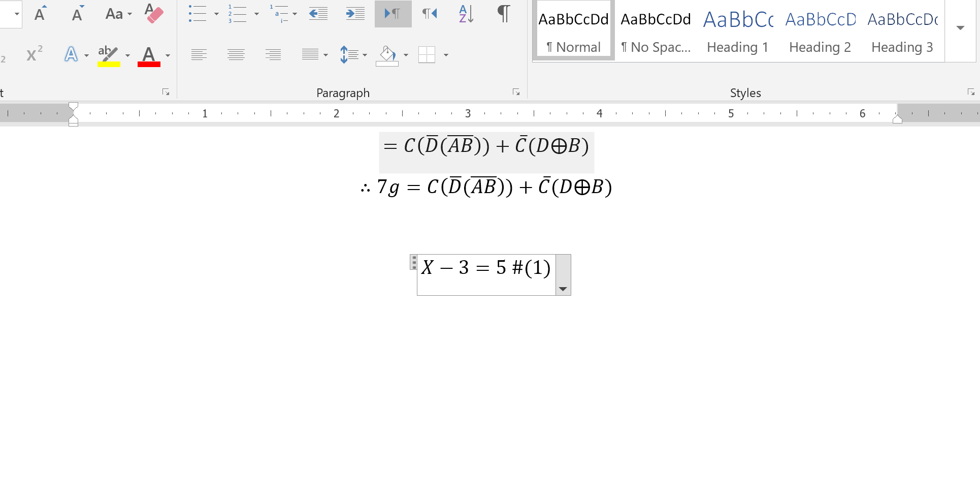The width and height of the screenshot is (980, 497).
Task: Expand bullet library dropdown arrow
Action: pyautogui.click(x=216, y=14)
